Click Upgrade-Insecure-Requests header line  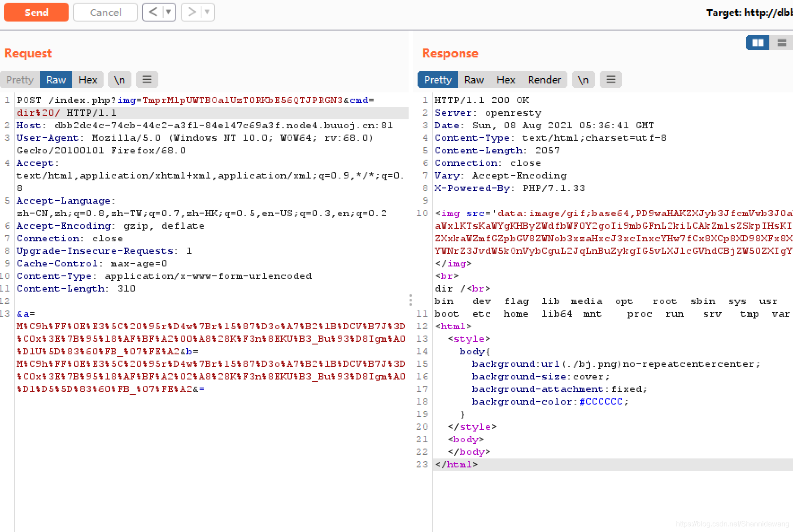(104, 251)
